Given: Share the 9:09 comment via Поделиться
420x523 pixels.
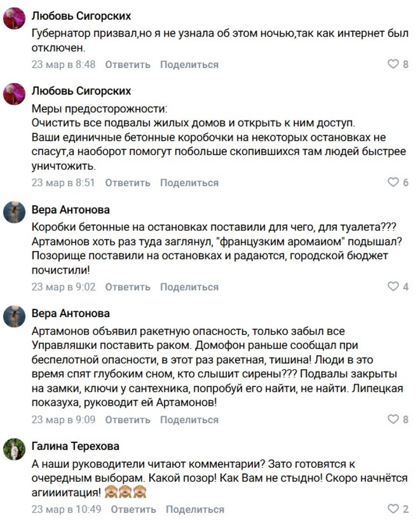Looking at the screenshot, I should [x=189, y=420].
